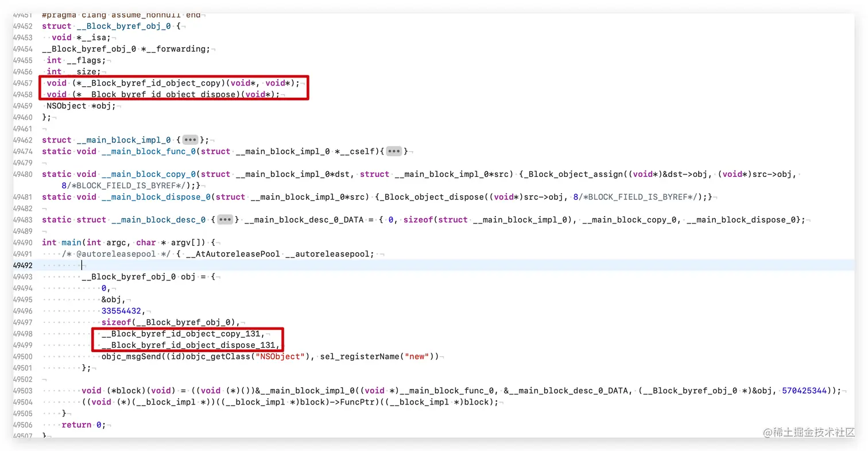Click the __Block_byref_id_object_copy_131 initializer
This screenshot has height=451, width=868.
[181, 334]
